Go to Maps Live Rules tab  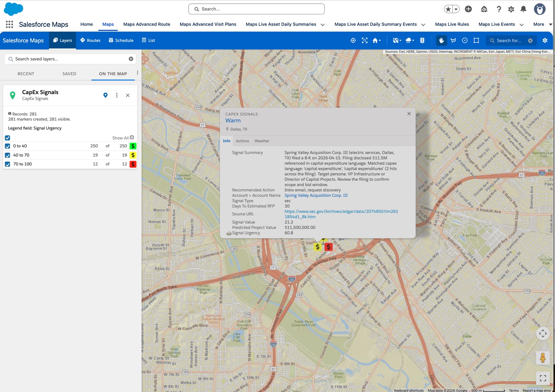[x=452, y=24]
